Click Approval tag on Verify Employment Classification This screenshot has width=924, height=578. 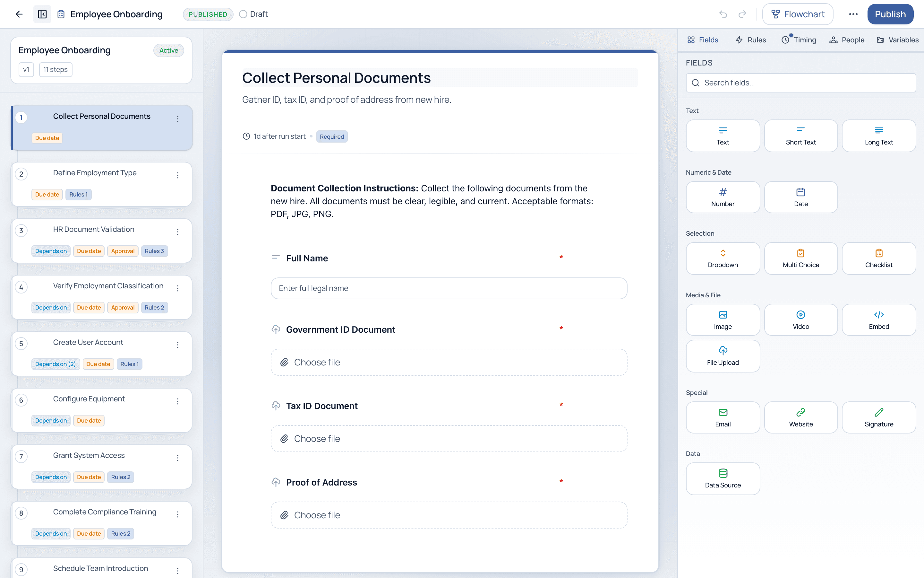click(123, 308)
